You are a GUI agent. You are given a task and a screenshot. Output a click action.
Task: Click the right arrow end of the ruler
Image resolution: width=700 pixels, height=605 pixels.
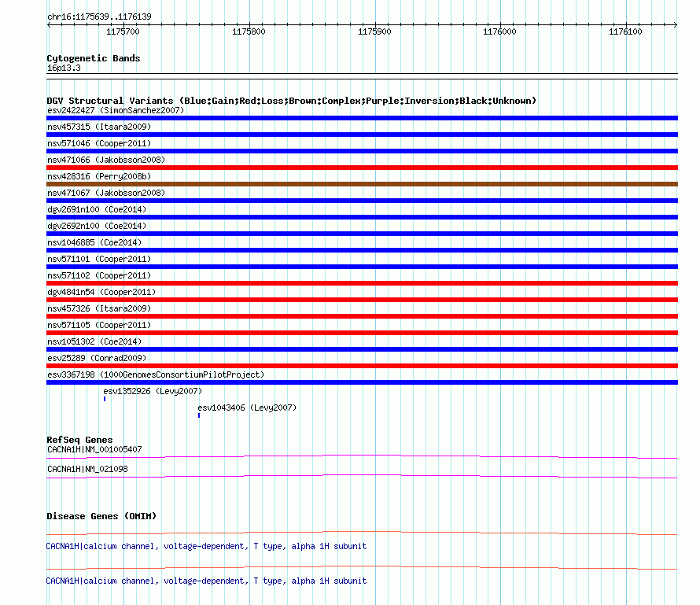pyautogui.click(x=676, y=24)
